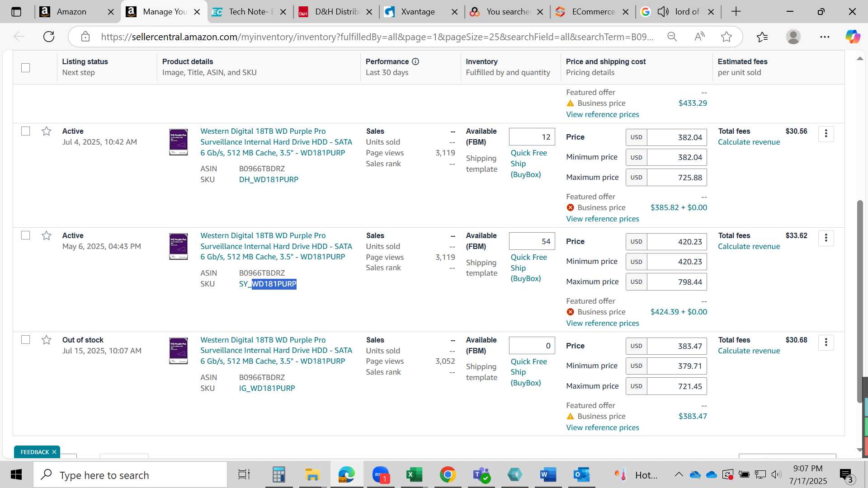Open product thumbnail of DH_WD181PURP listing
Screen dimensions: 868x488
click(179, 142)
